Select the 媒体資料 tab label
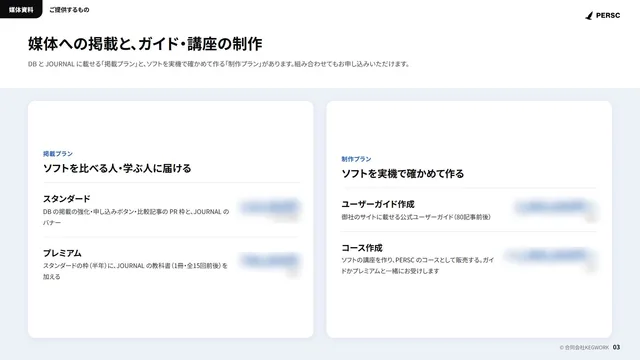640x360 pixels. (21, 9)
